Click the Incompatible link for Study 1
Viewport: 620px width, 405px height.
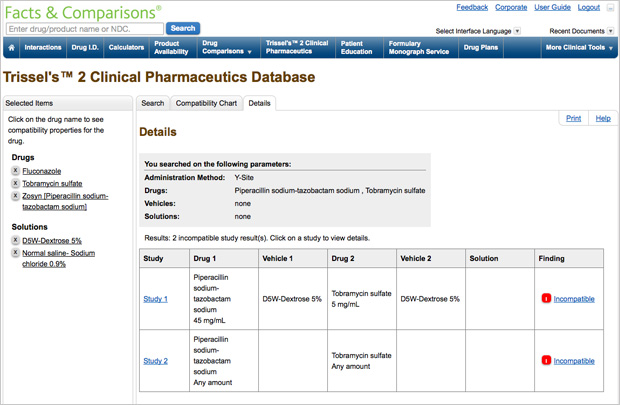click(574, 299)
